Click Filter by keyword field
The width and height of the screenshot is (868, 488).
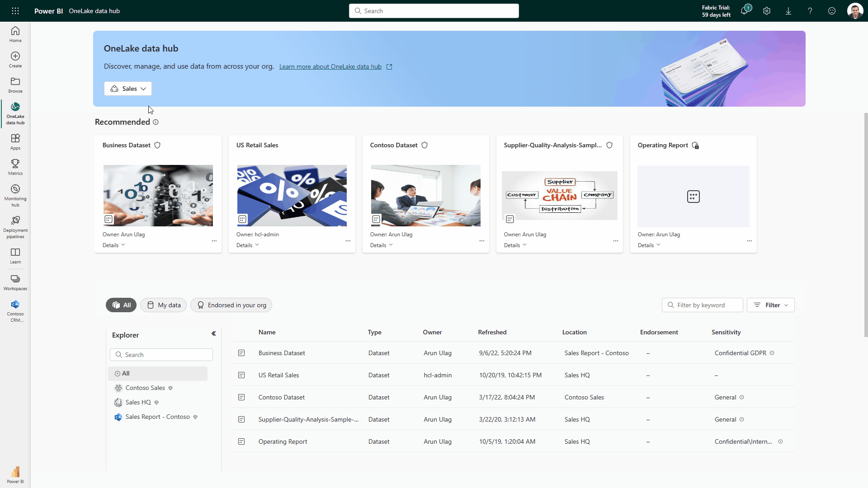(x=702, y=305)
